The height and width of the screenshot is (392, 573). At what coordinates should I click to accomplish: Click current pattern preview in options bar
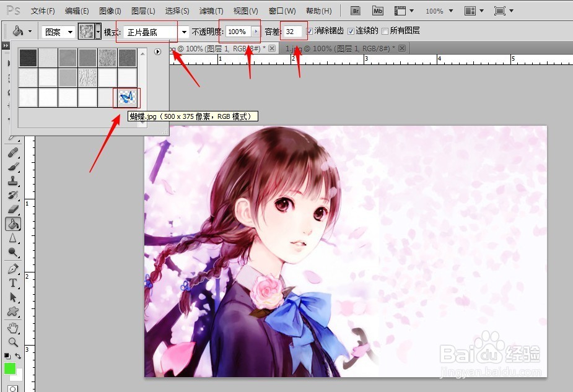point(87,32)
